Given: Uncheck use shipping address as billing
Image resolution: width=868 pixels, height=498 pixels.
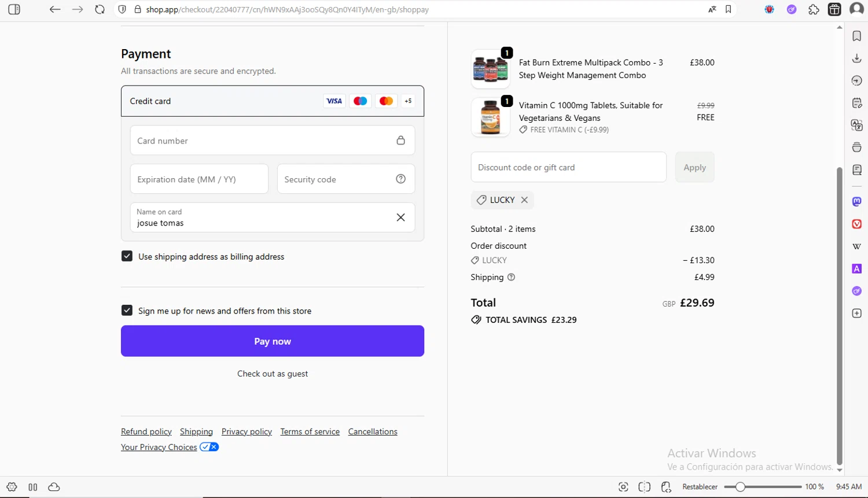Looking at the screenshot, I should (x=127, y=256).
